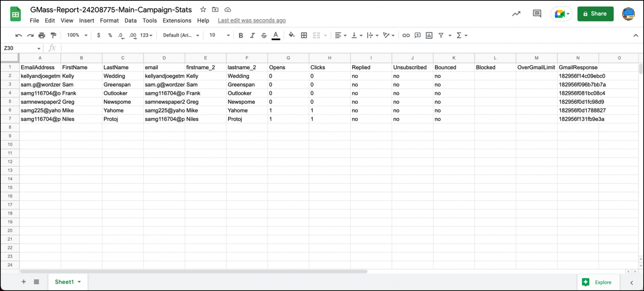This screenshot has width=644, height=291.
Task: Click the Print icon
Action: coord(42,35)
